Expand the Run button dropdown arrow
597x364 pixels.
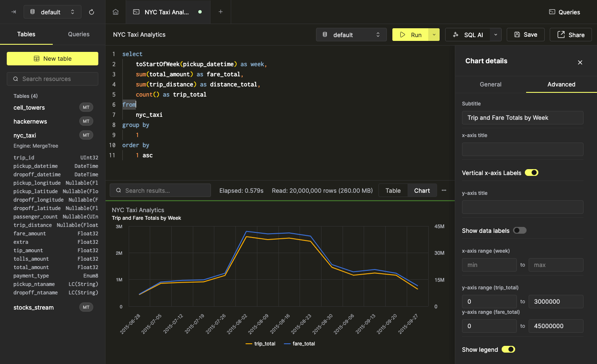pyautogui.click(x=434, y=35)
